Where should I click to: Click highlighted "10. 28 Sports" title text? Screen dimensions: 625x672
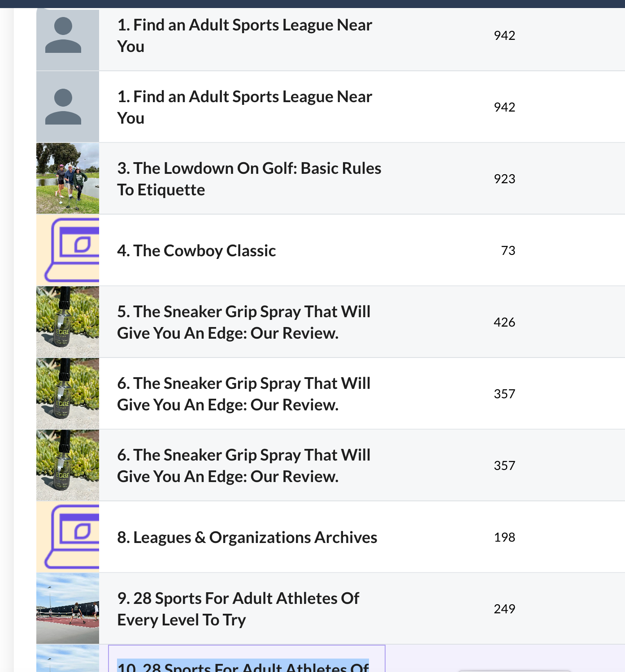(x=243, y=666)
